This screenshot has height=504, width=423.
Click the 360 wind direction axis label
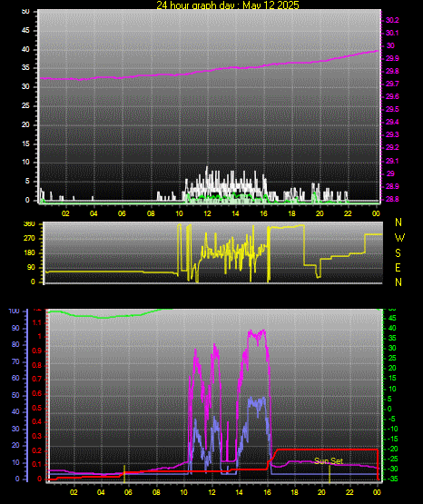(29, 224)
